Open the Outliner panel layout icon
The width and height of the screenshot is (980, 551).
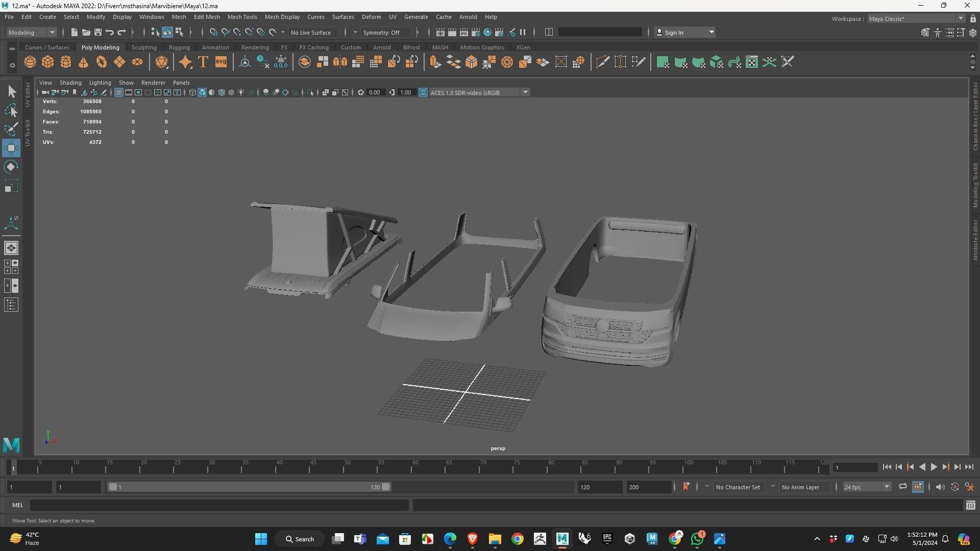[x=11, y=305]
